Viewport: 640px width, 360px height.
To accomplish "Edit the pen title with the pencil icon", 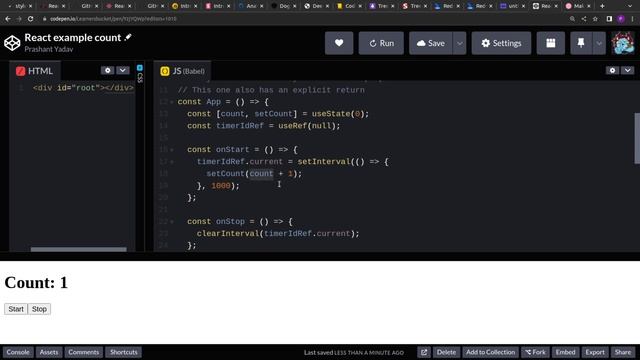I will pyautogui.click(x=128, y=37).
